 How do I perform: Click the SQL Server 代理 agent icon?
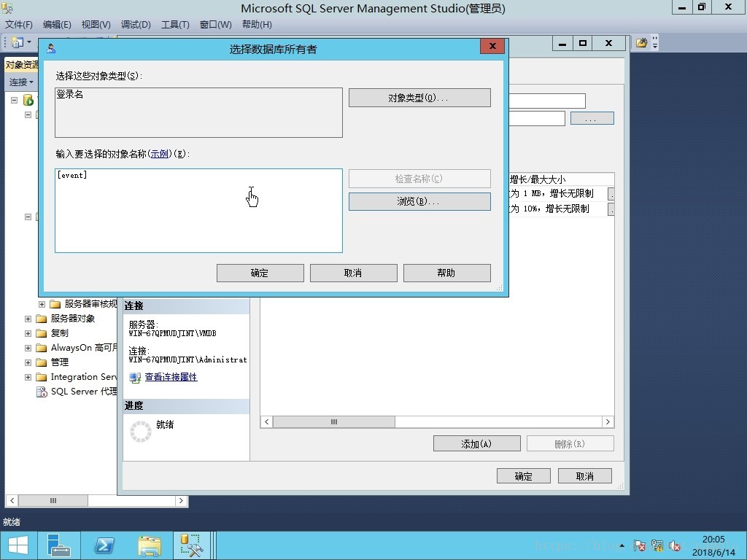pos(42,392)
